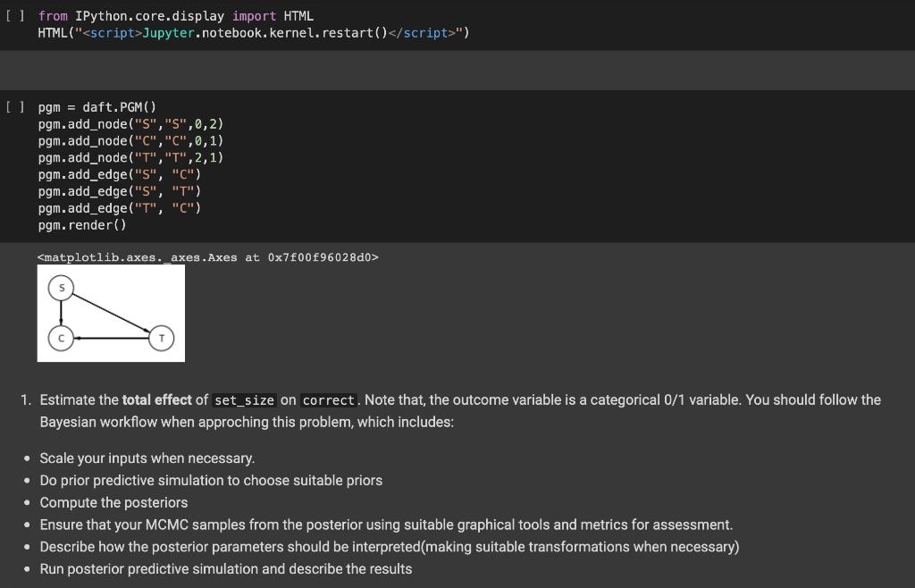Select the T node in the PGM graph
Image resolution: width=915 pixels, height=588 pixels.
(x=161, y=338)
